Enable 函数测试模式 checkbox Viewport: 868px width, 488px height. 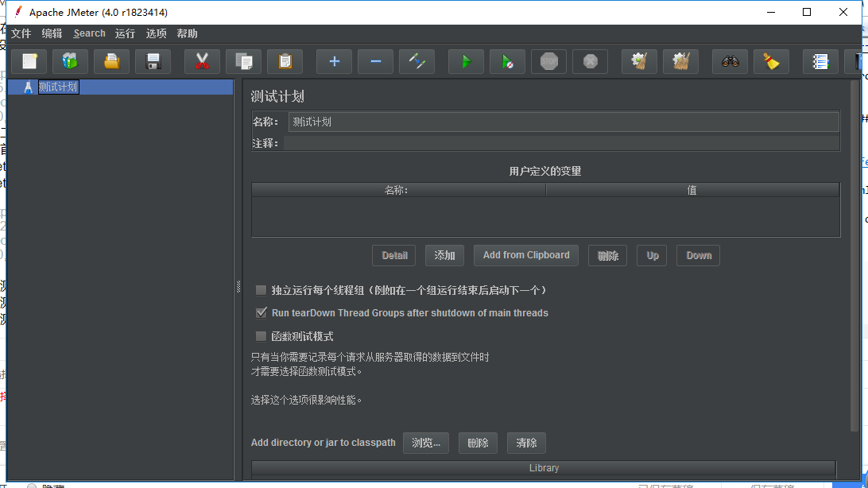pos(261,336)
